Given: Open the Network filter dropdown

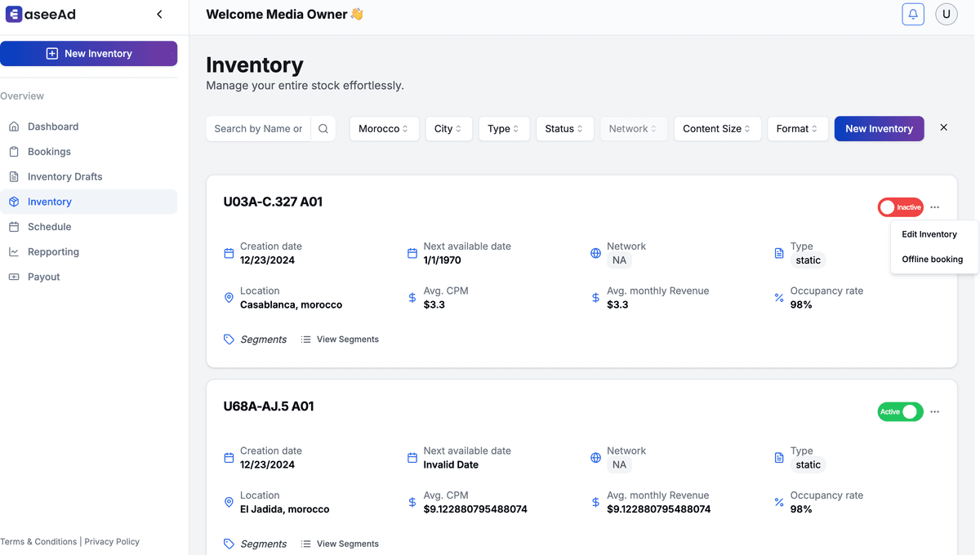Looking at the screenshot, I should 634,129.
